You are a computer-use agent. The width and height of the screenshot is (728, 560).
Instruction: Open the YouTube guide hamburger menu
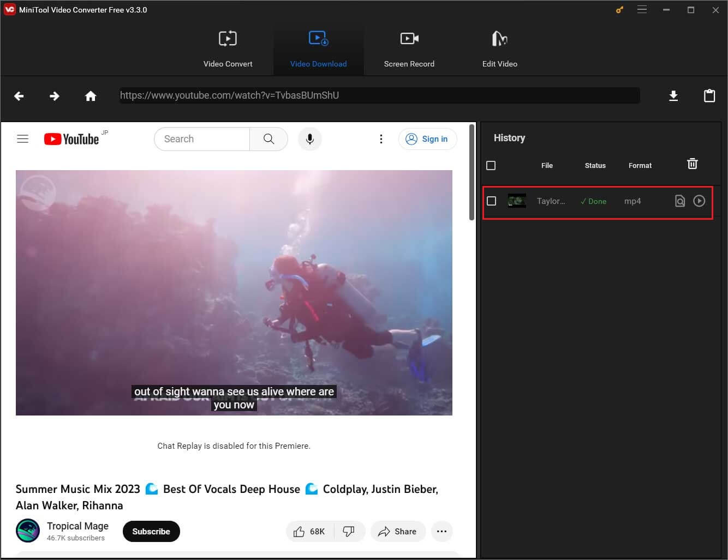[x=22, y=139]
